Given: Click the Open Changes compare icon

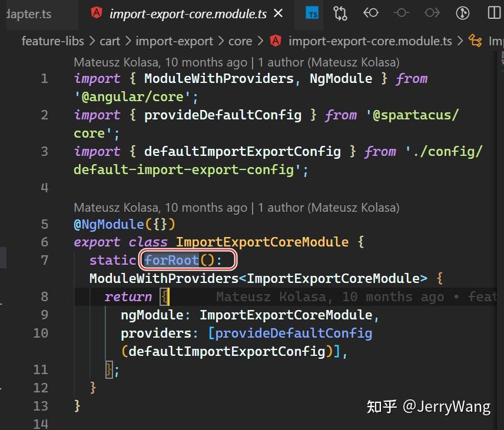Looking at the screenshot, I should 340,13.
